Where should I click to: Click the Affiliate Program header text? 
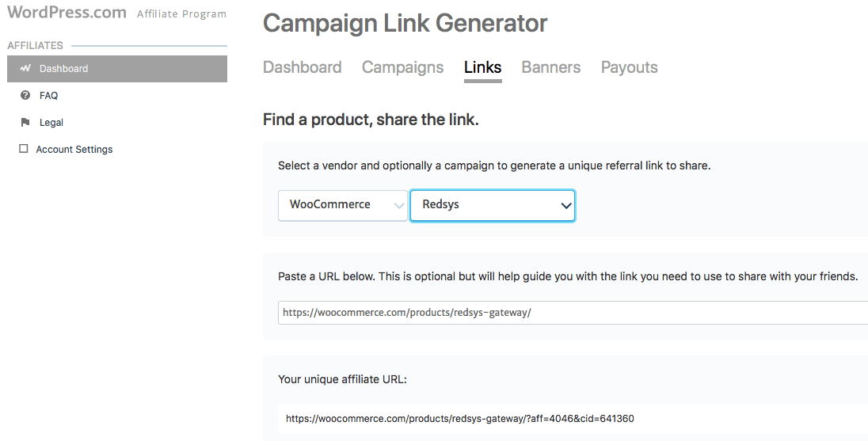(x=181, y=14)
